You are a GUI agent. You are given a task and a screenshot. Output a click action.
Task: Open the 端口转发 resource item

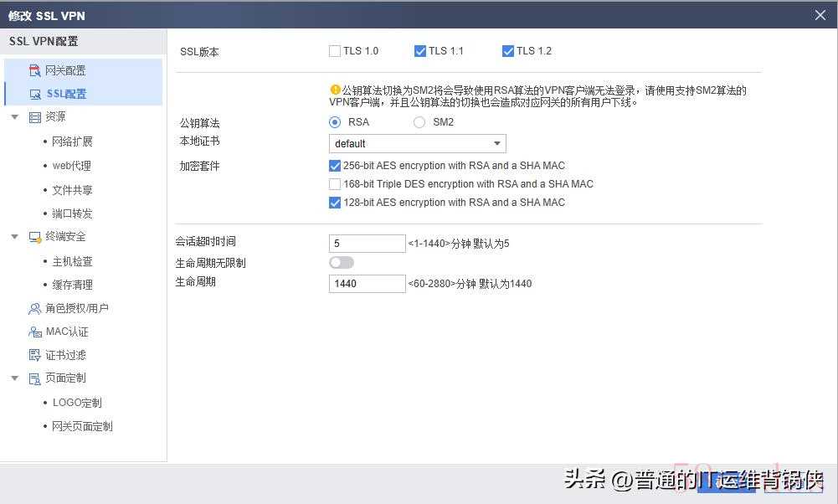click(x=72, y=213)
